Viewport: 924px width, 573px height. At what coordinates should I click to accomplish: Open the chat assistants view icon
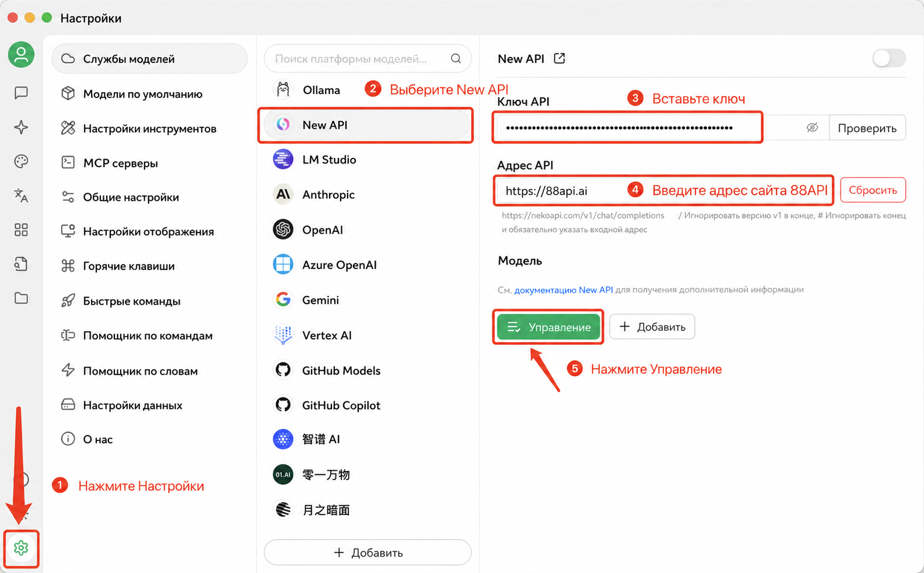21,93
